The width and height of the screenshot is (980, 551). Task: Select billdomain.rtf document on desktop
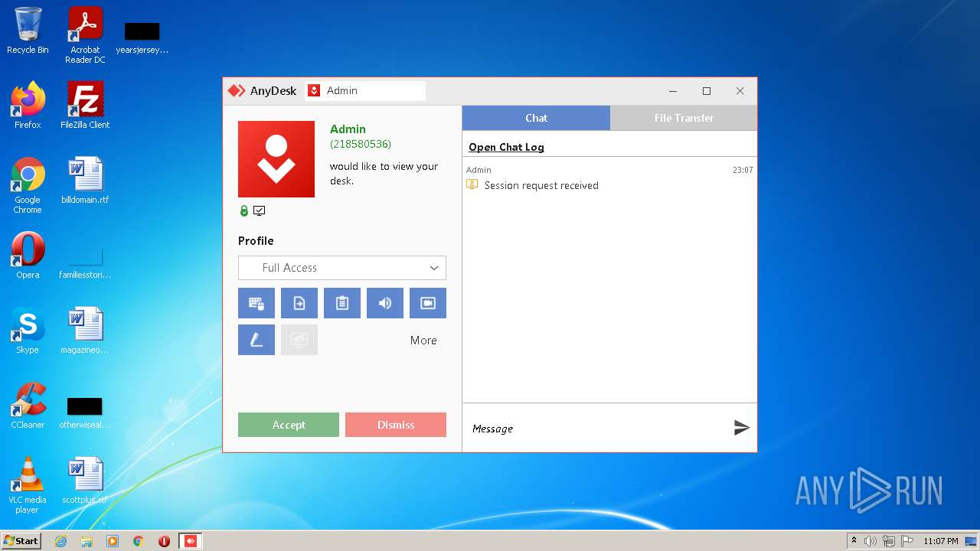click(x=85, y=181)
